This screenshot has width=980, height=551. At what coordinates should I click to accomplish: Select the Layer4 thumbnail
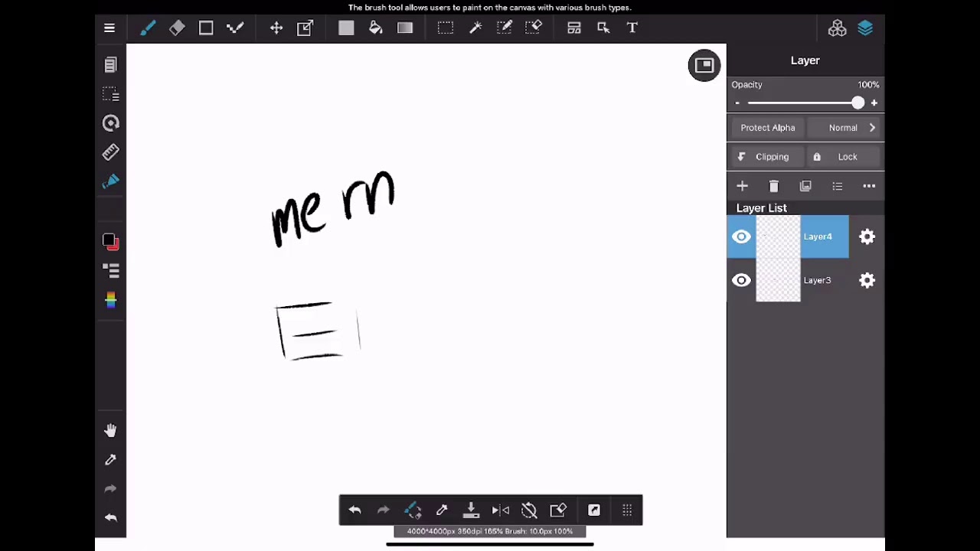tap(778, 236)
